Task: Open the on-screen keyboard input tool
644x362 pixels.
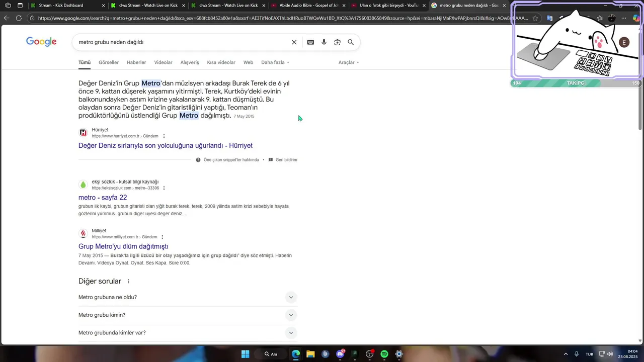Action: pos(310,42)
